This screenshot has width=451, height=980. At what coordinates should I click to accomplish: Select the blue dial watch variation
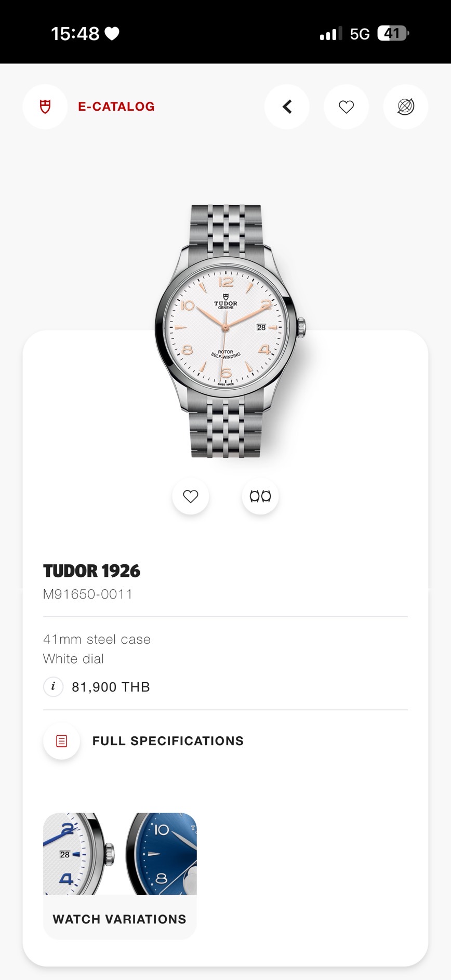pyautogui.click(x=162, y=854)
